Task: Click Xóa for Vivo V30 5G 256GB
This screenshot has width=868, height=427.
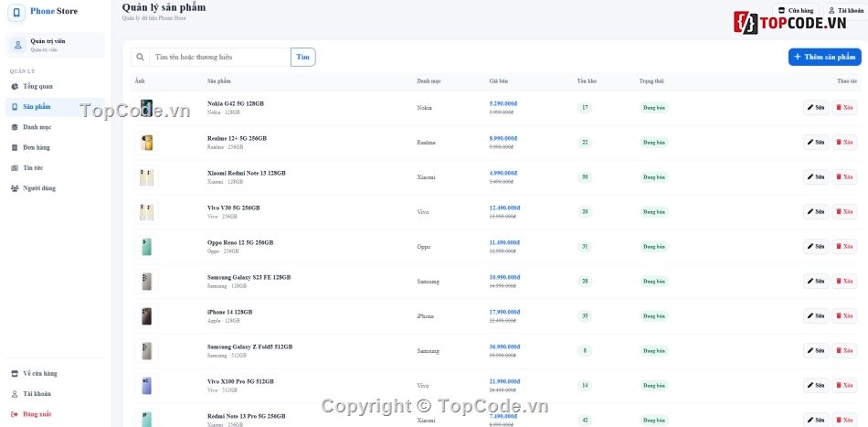Action: (x=844, y=211)
